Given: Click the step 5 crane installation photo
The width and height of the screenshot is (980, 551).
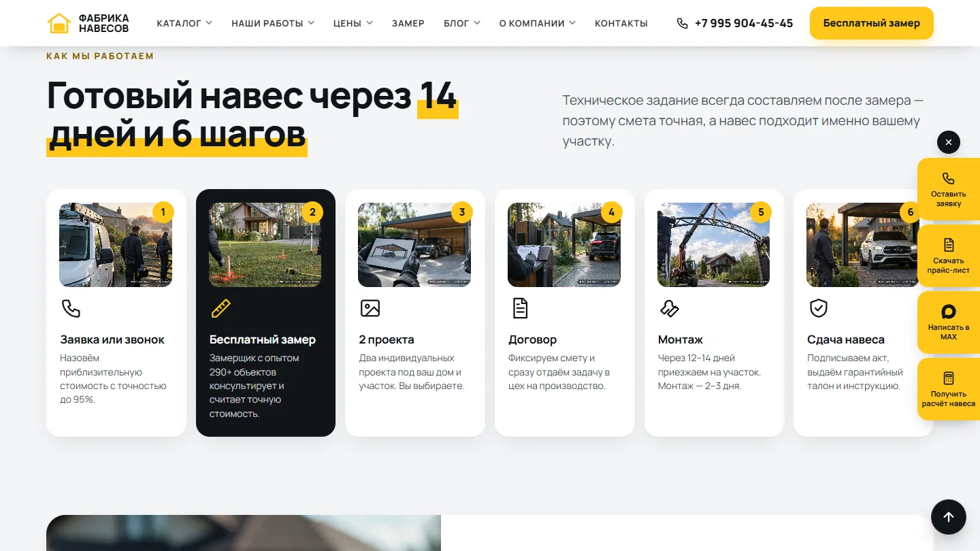Looking at the screenshot, I should (713, 245).
